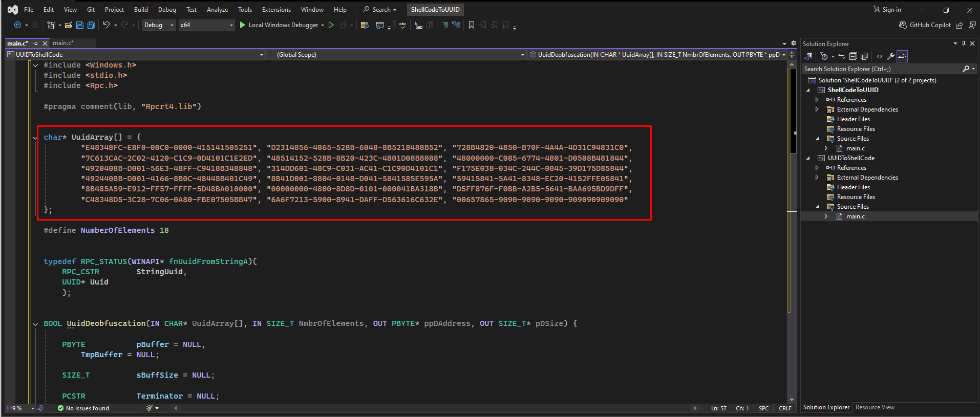
Task: Click Sync with Active Document arrows icon
Action: (x=841, y=56)
